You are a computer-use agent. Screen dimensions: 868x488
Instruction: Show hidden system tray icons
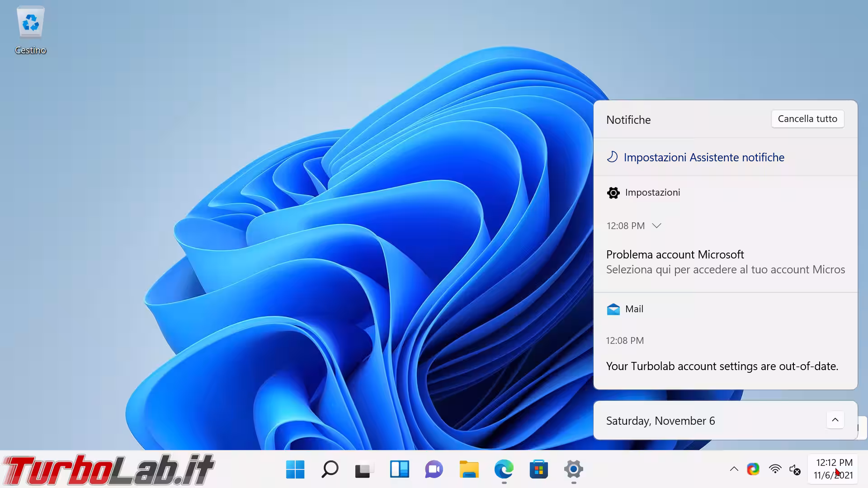tap(734, 469)
